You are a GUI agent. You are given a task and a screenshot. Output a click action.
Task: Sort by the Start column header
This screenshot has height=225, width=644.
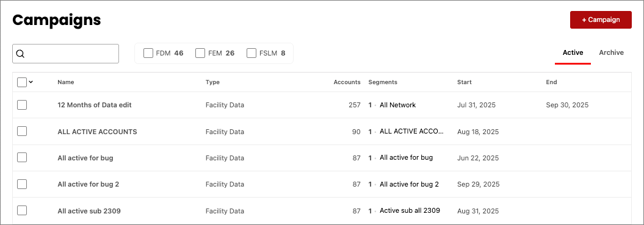click(x=464, y=82)
